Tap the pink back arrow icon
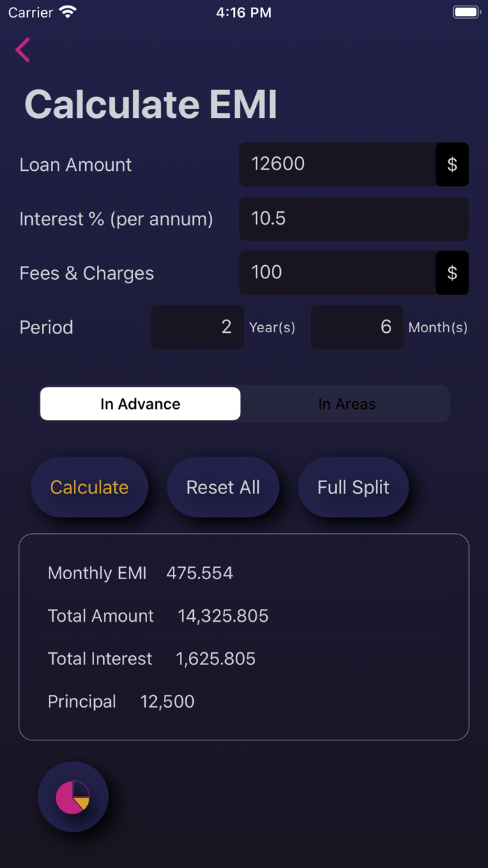The image size is (488, 868). pyautogui.click(x=23, y=50)
